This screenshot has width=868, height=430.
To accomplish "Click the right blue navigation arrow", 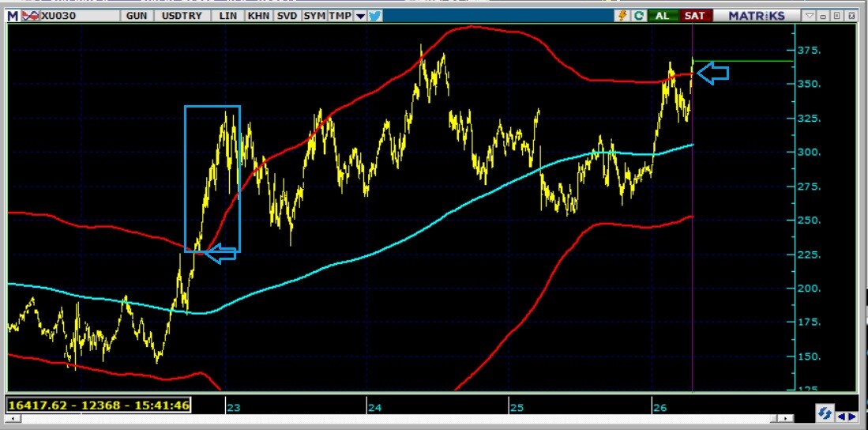I will [851, 417].
